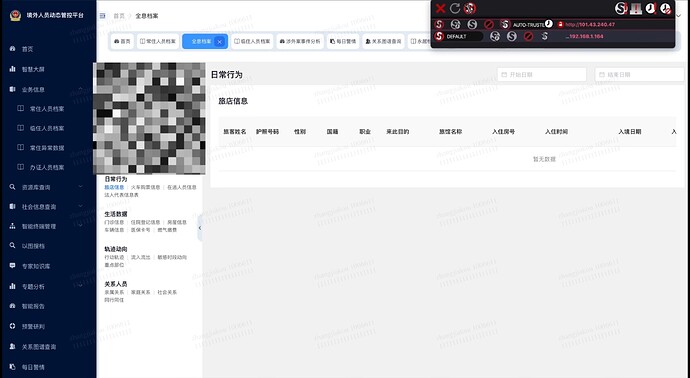This screenshot has width=690, height=378.
Task: Collapse the left panel with the arrow handle
Action: (200, 228)
